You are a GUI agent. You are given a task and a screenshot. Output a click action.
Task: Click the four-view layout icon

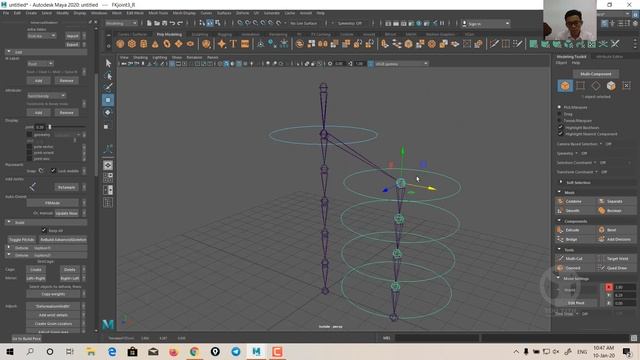click(108, 177)
